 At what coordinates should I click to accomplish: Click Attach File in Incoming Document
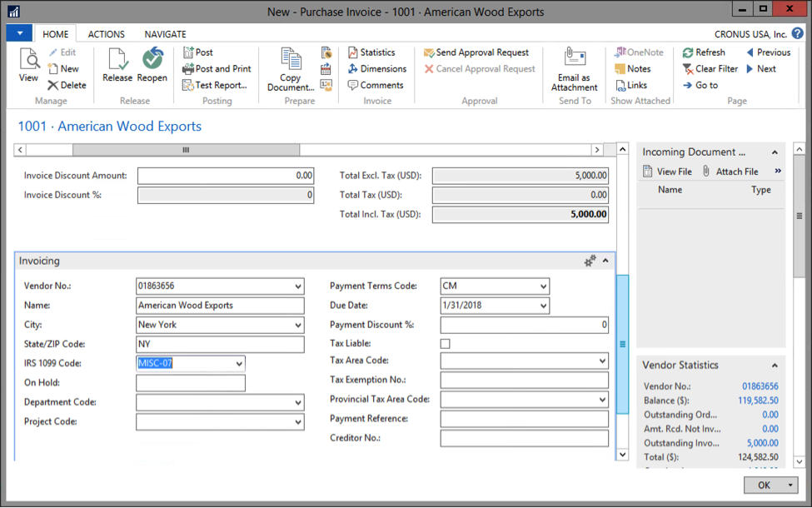click(x=730, y=172)
